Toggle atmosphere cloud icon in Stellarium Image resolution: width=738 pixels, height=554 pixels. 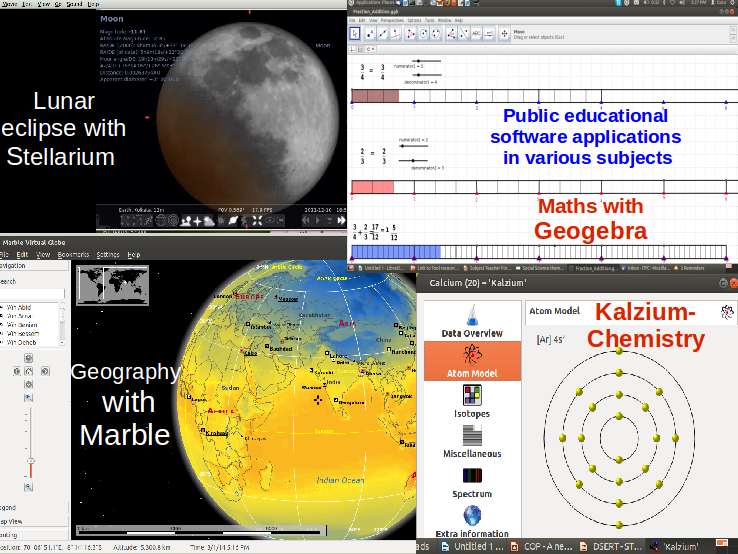click(209, 220)
